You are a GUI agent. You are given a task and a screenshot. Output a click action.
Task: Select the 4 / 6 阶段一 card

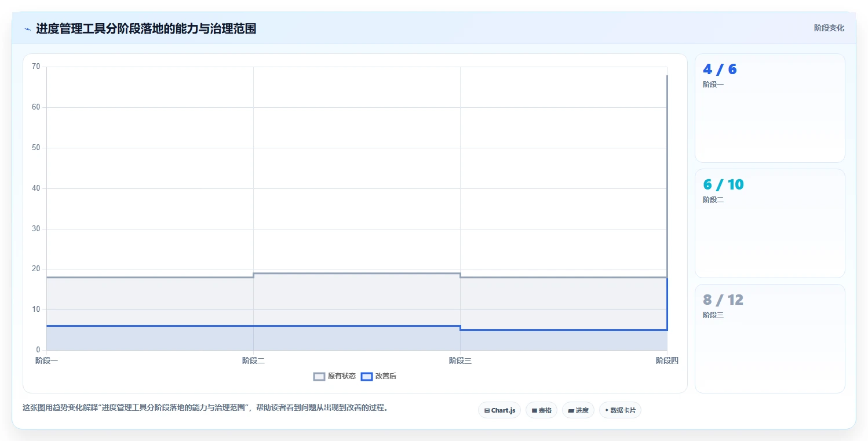(x=769, y=108)
